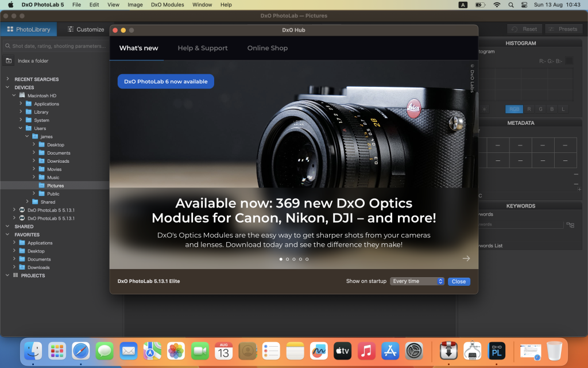Launch Safari from the Dock

pos(80,351)
